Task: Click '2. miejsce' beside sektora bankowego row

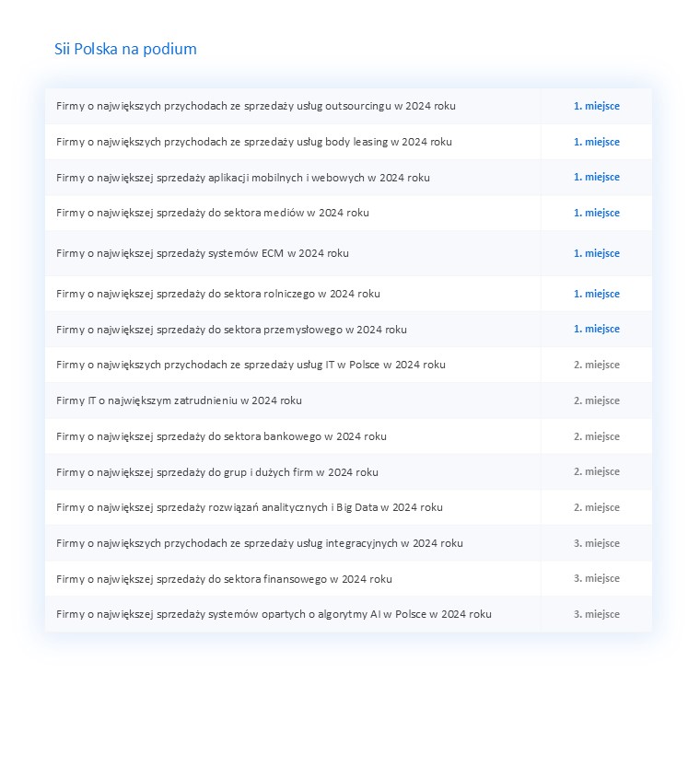Action: pyautogui.click(x=596, y=436)
